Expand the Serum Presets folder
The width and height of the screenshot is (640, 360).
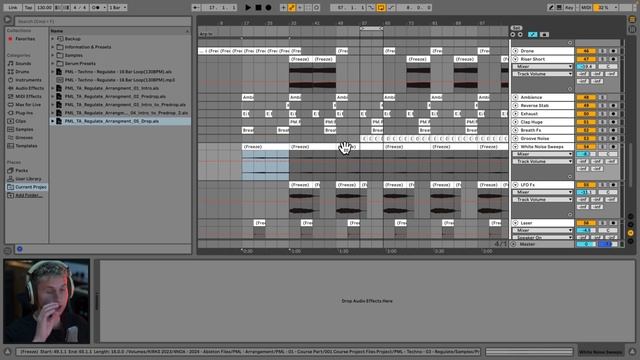coord(53,63)
